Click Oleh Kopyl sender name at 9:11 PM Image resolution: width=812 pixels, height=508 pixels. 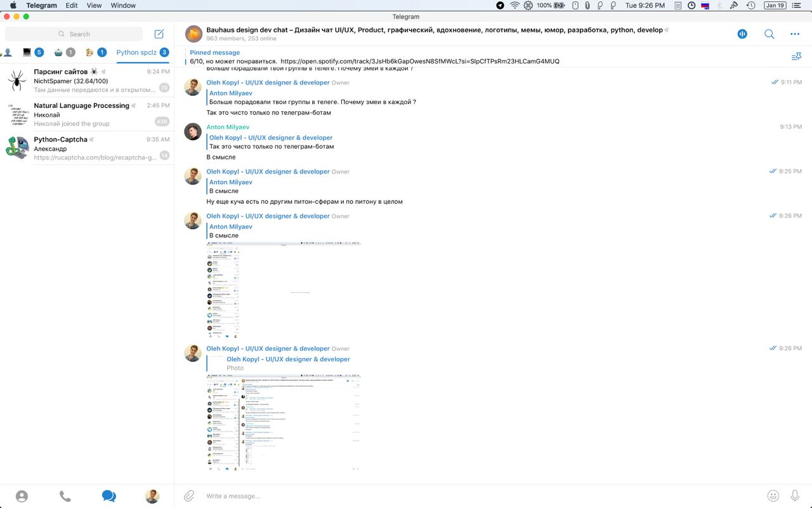pos(268,83)
